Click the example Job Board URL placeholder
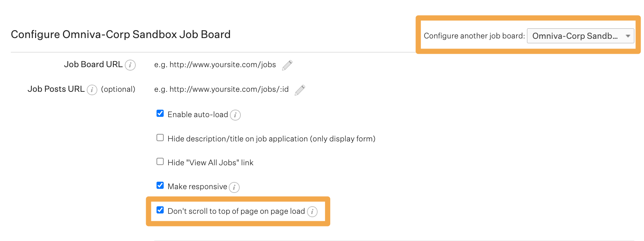This screenshot has width=644, height=241. 215,65
